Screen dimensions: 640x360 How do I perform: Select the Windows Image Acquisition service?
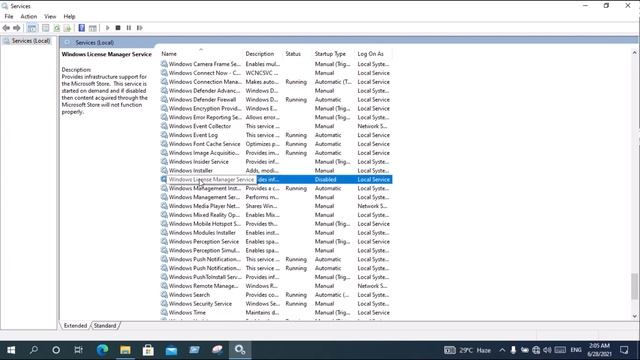pyautogui.click(x=276, y=153)
